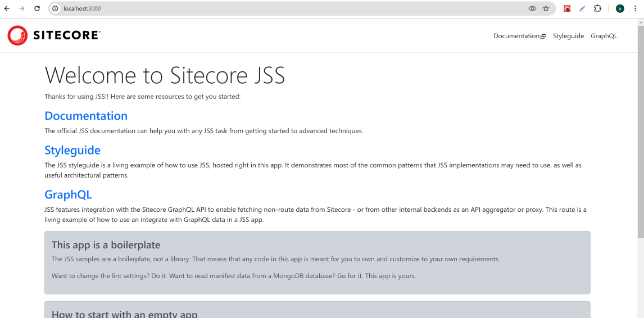Image resolution: width=644 pixels, height=318 pixels.
Task: Reload the page with the refresh icon
Action: pos(37,8)
